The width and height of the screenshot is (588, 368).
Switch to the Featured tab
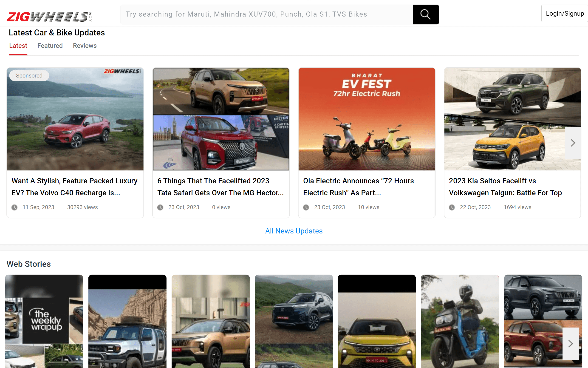[50, 46]
